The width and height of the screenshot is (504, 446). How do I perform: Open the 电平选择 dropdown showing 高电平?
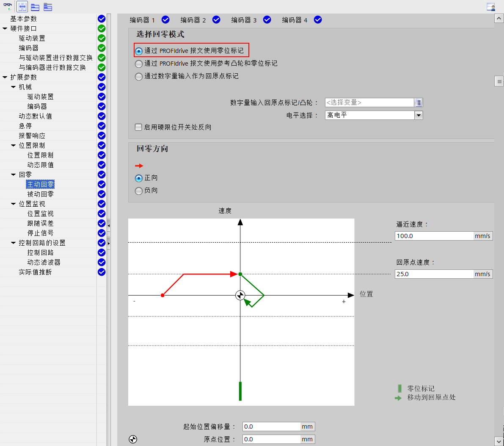[419, 115]
